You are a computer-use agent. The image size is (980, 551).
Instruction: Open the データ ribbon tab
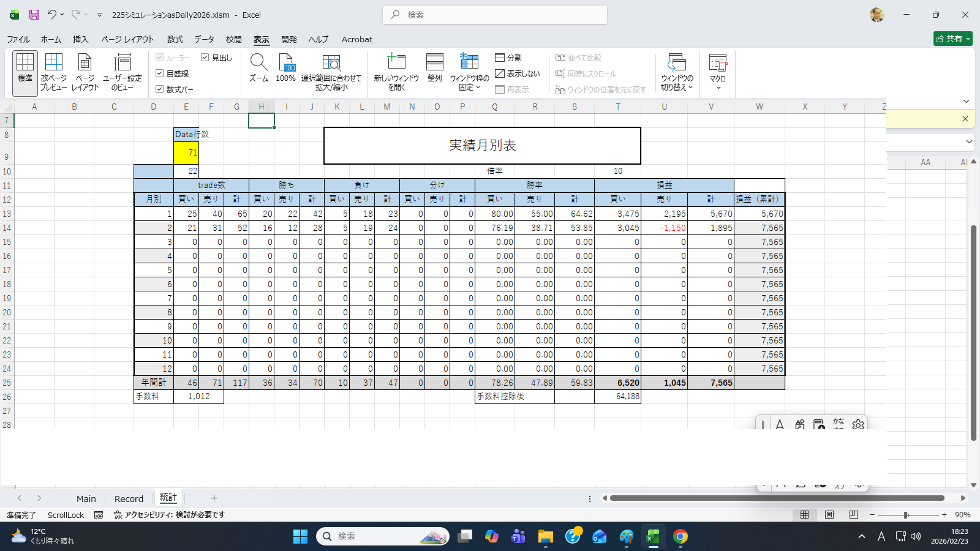[x=204, y=39]
